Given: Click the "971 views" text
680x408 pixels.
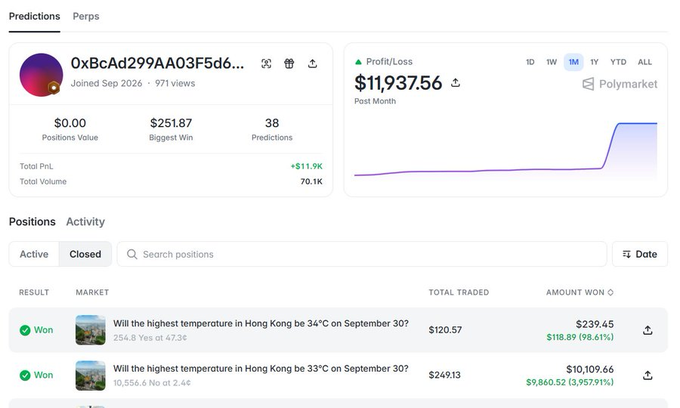Looking at the screenshot, I should (175, 83).
